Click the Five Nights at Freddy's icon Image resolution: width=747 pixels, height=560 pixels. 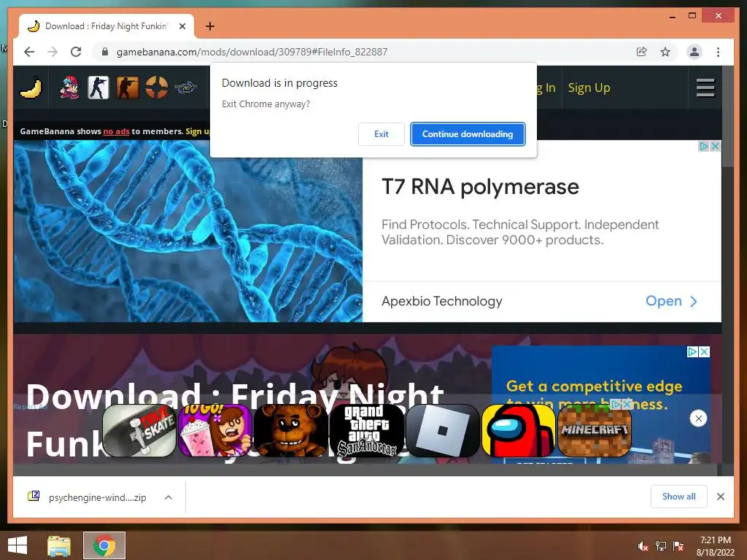coord(291,430)
